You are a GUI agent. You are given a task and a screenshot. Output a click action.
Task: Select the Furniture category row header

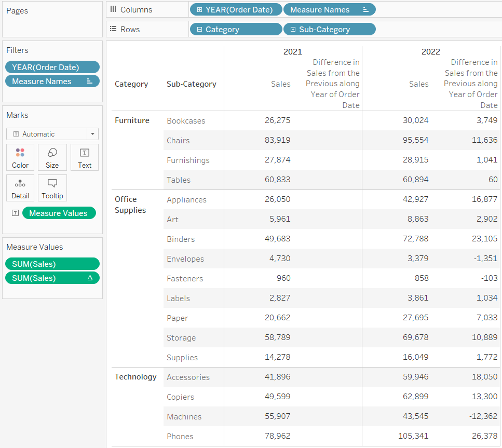click(x=132, y=120)
